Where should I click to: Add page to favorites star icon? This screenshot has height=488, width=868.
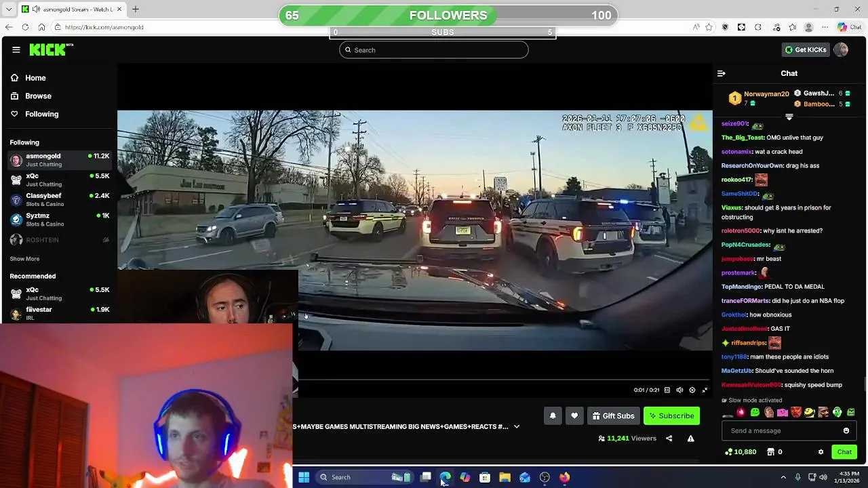pos(709,27)
